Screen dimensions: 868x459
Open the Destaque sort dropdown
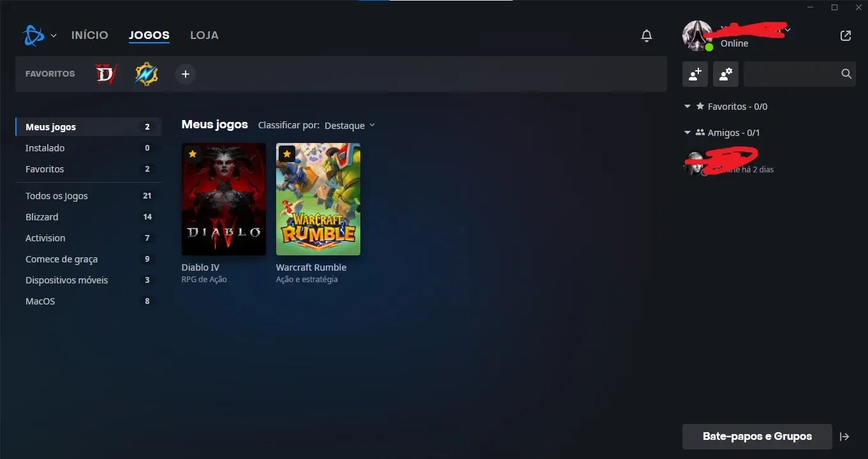[x=349, y=126]
